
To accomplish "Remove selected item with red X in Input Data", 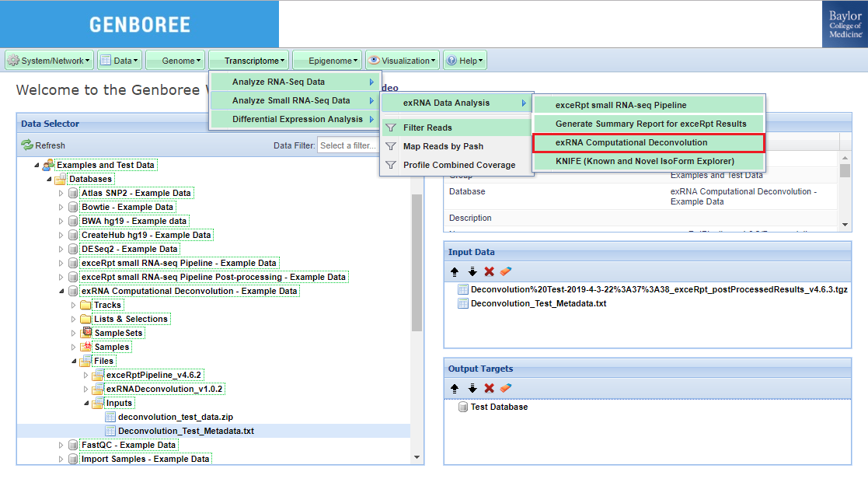I will (489, 271).
